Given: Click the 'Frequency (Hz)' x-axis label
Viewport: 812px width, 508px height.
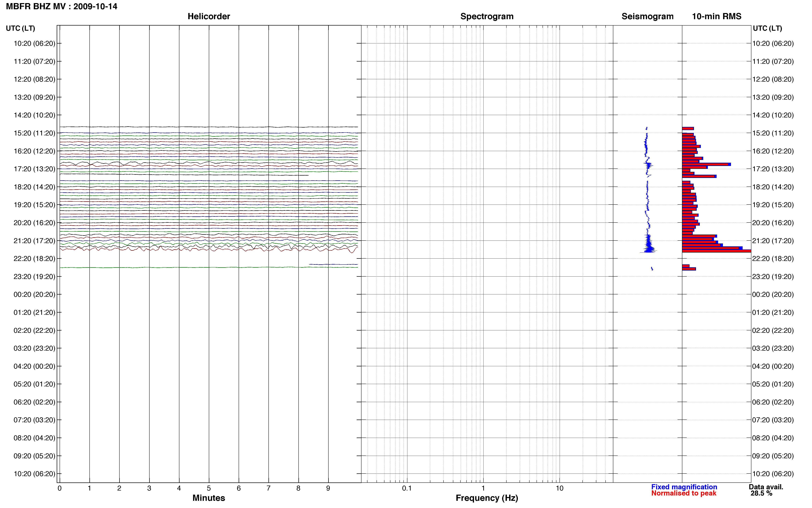Looking at the screenshot, I should [487, 498].
